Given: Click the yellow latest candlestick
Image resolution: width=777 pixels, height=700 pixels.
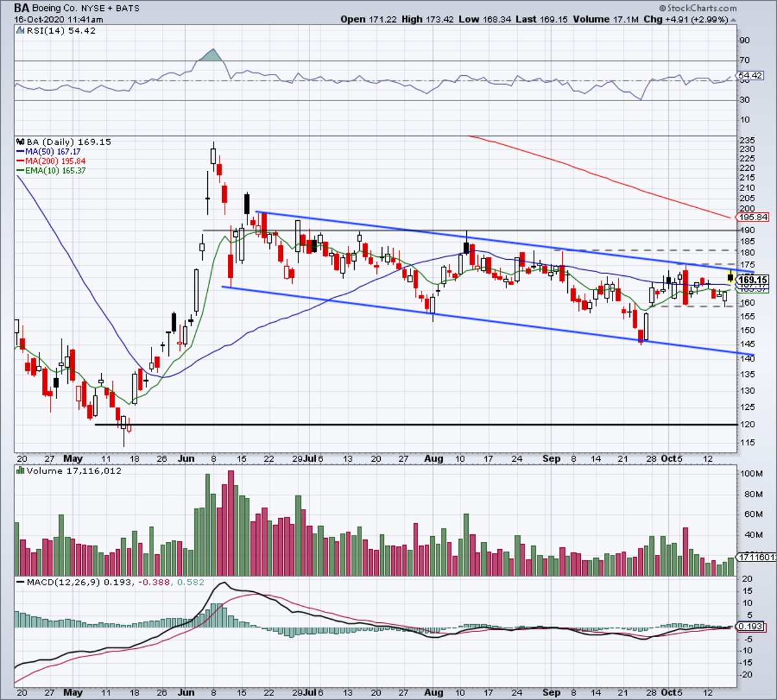Looking at the screenshot, I should [x=731, y=277].
